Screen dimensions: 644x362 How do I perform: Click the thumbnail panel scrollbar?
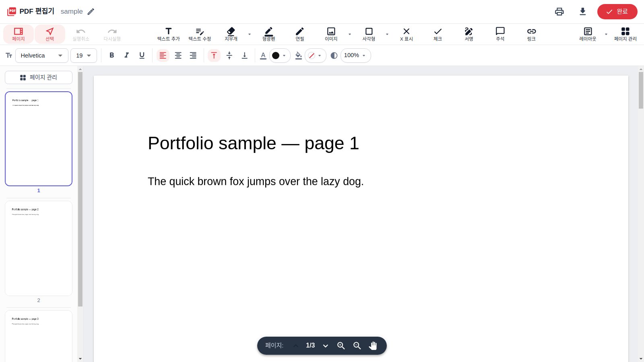(x=80, y=189)
